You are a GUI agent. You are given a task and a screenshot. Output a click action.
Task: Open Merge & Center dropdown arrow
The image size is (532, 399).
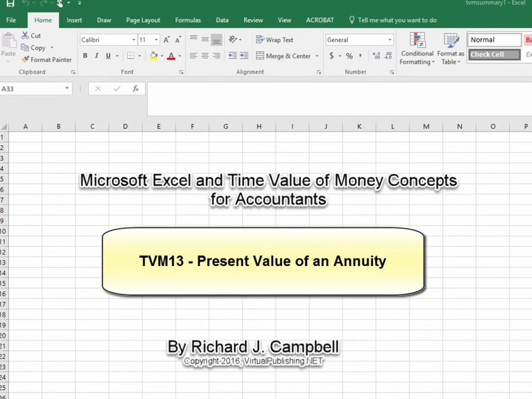coord(317,56)
